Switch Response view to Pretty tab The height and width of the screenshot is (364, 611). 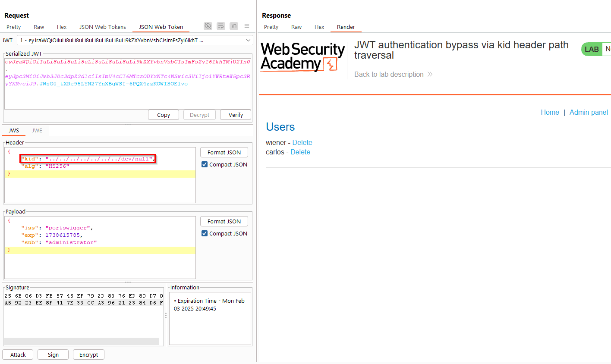(x=271, y=27)
